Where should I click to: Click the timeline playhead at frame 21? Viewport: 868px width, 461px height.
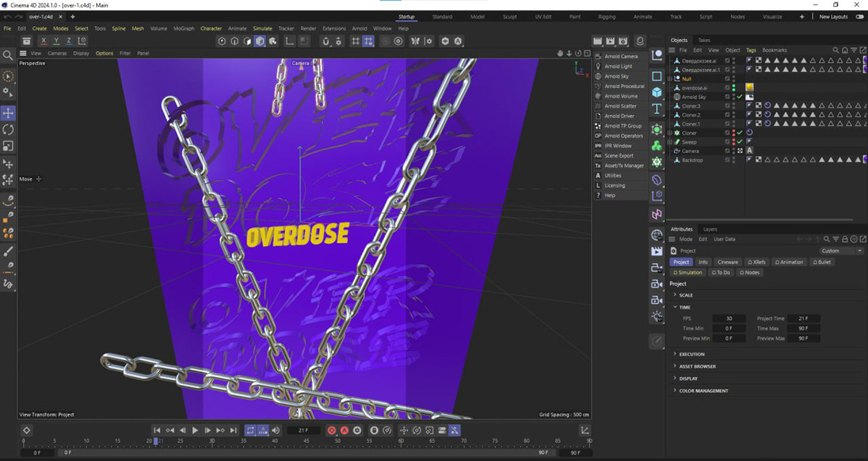click(x=156, y=441)
